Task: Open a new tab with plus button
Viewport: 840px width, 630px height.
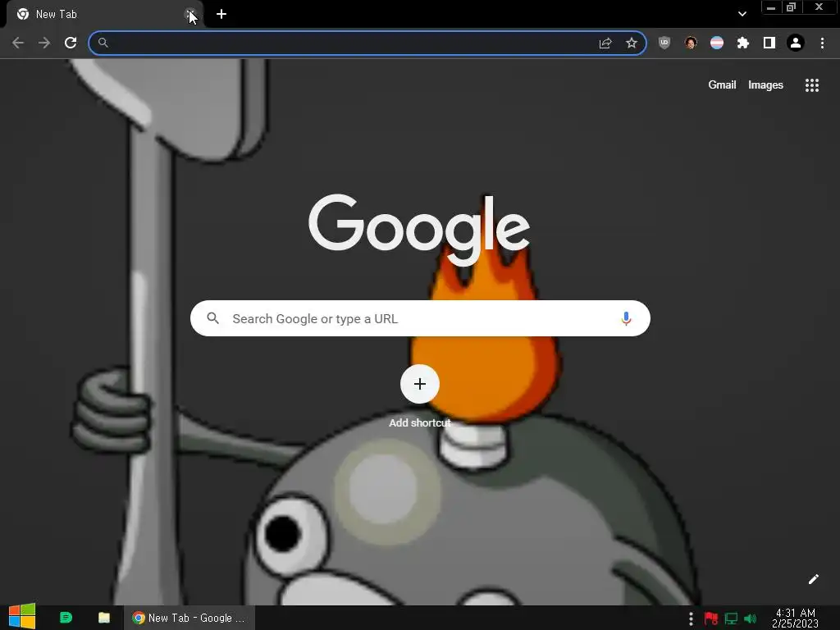Action: 221,15
